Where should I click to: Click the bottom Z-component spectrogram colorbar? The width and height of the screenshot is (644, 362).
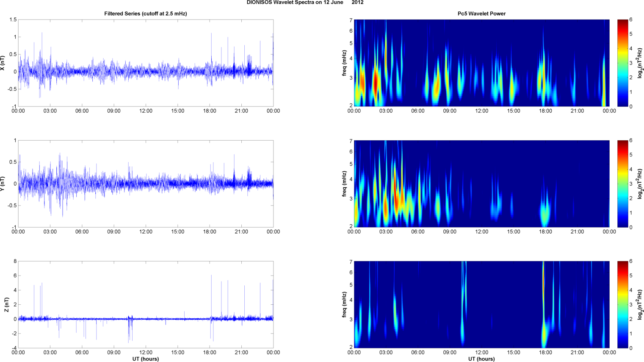tap(622, 304)
